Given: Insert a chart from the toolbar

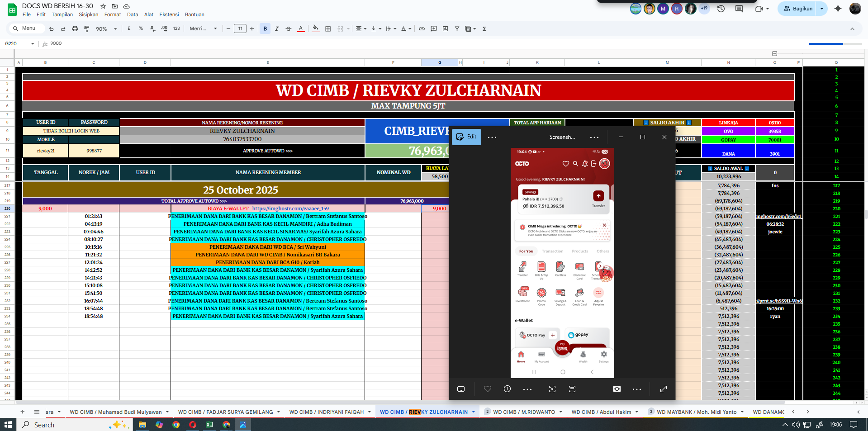Looking at the screenshot, I should pos(446,29).
